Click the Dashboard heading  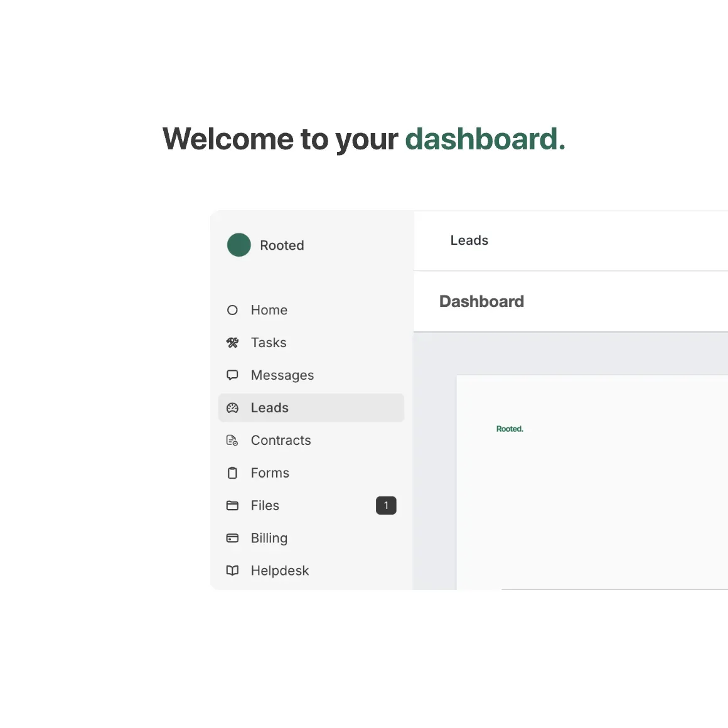pos(481,302)
